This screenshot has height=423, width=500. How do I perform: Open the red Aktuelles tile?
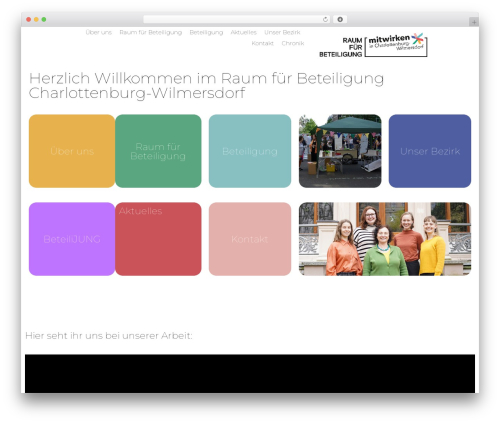pos(158,239)
